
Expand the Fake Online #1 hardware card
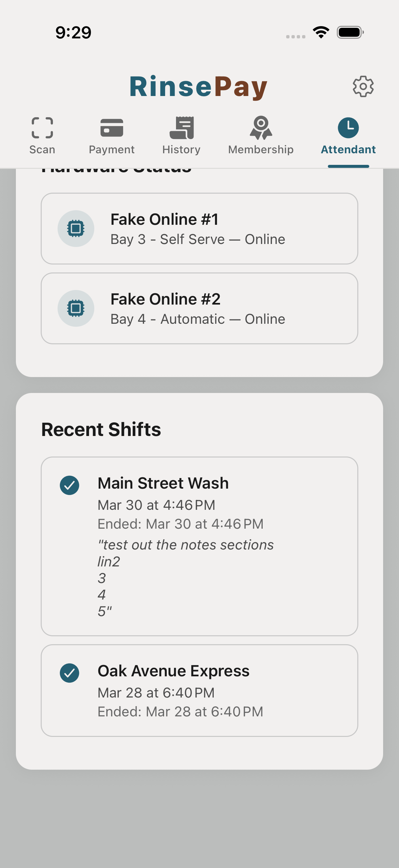coord(199,228)
